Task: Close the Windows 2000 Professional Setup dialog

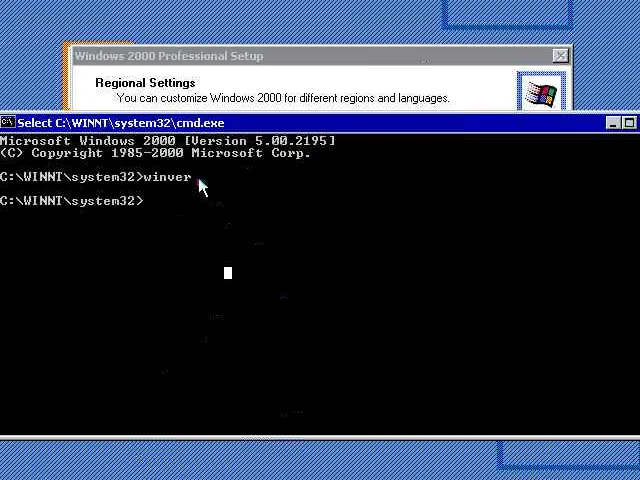Action: 560,56
